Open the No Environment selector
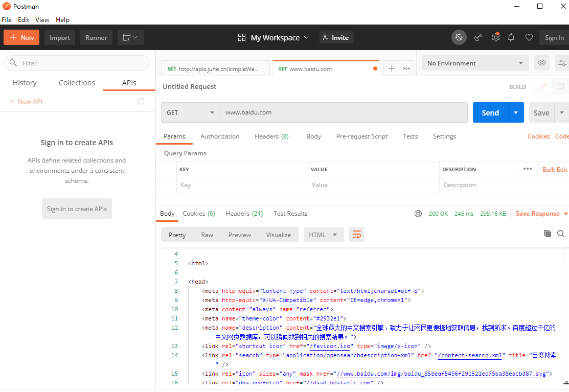 click(475, 63)
